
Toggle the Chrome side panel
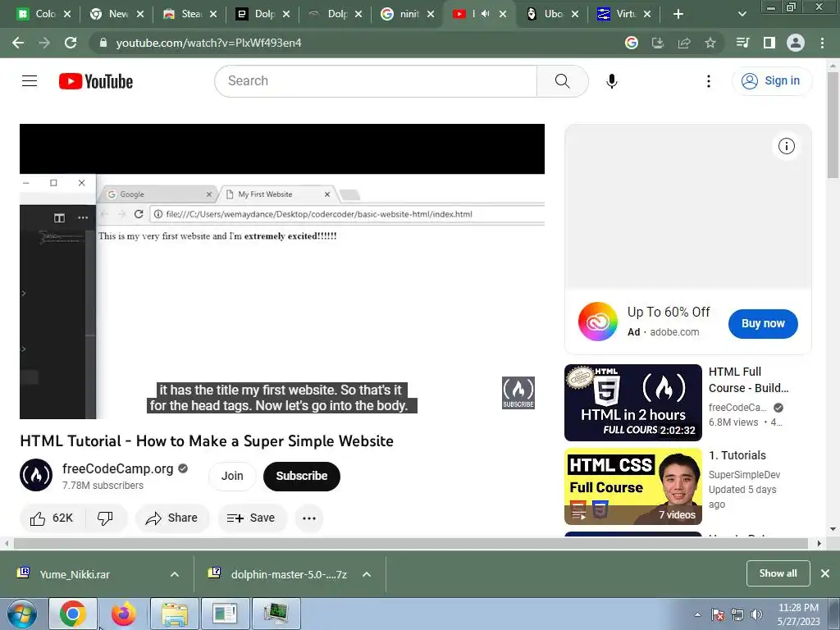click(x=769, y=43)
